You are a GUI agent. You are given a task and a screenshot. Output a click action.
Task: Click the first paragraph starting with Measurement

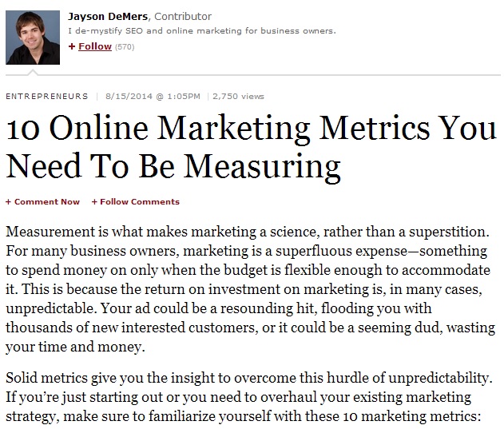(251, 289)
